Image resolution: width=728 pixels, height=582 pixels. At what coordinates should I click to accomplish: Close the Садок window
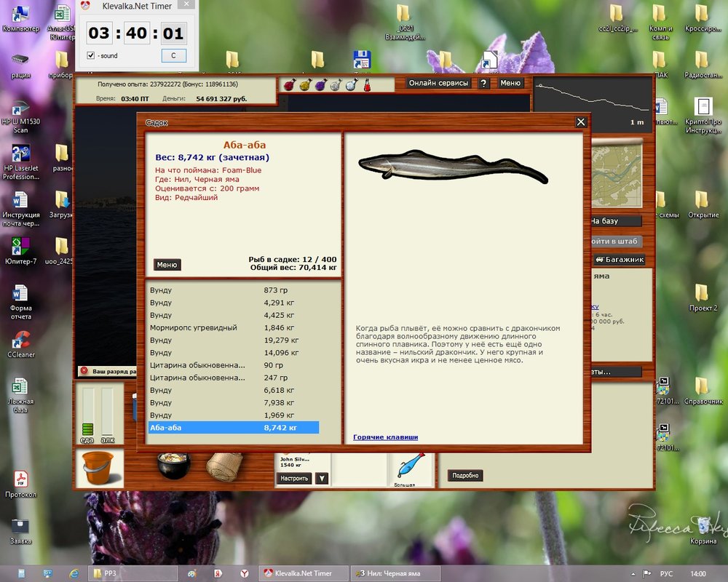click(581, 122)
